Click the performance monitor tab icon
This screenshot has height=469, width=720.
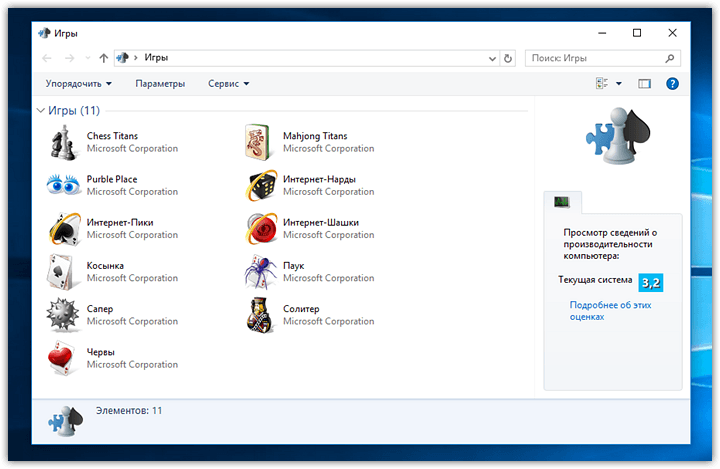[562, 202]
